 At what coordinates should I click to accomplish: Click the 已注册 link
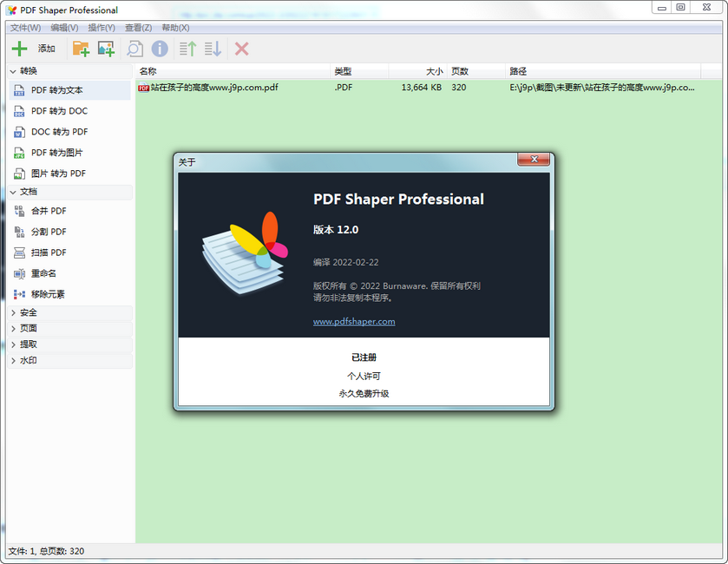pos(364,357)
